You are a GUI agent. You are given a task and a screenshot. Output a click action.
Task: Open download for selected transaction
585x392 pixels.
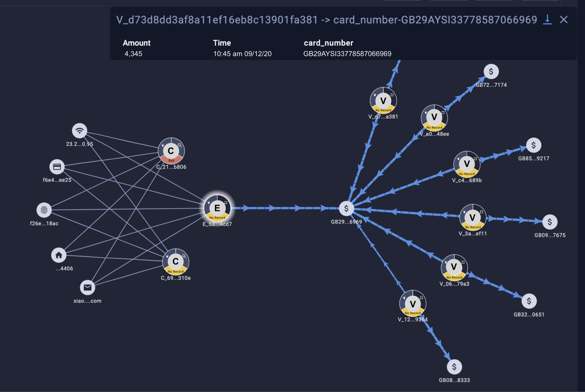click(x=549, y=19)
